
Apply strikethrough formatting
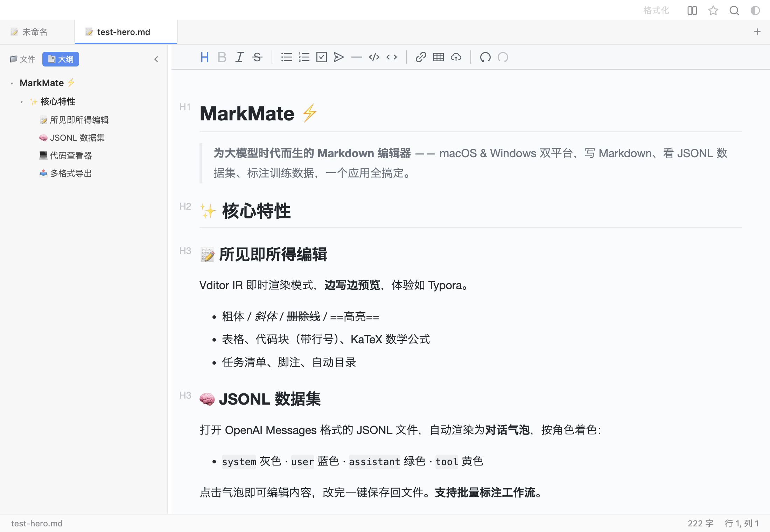(257, 57)
